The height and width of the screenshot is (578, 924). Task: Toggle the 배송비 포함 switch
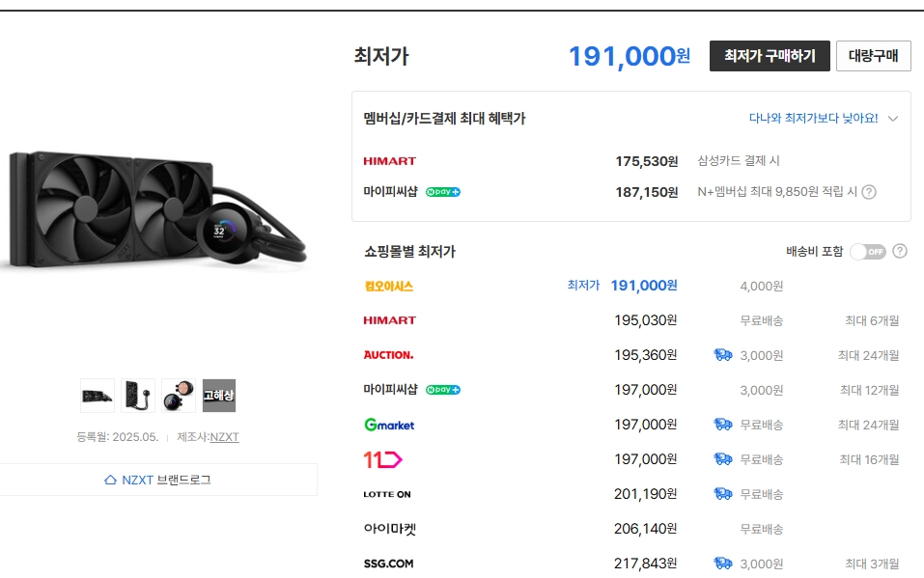(x=868, y=252)
